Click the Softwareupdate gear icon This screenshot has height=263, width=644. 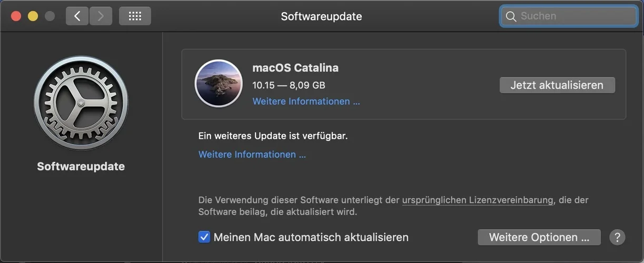[81, 103]
